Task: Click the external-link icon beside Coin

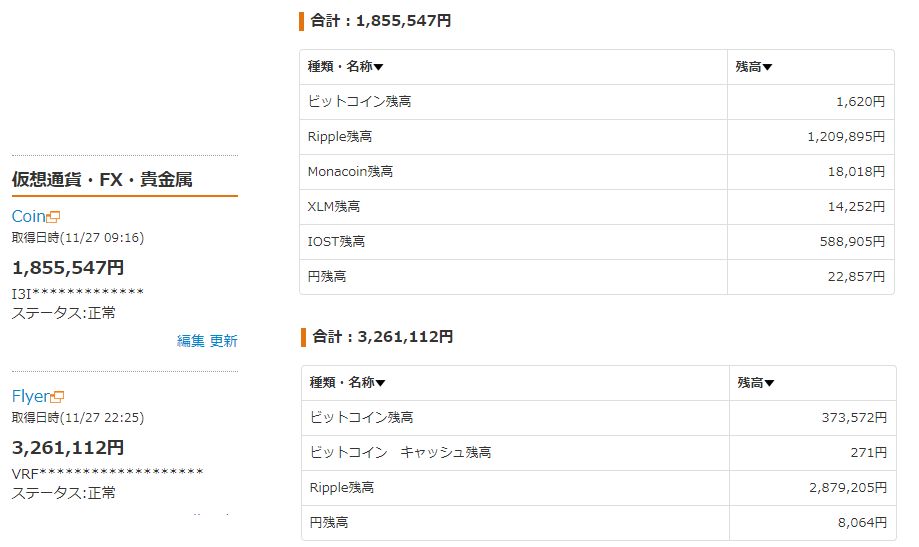Action: pyautogui.click(x=55, y=217)
